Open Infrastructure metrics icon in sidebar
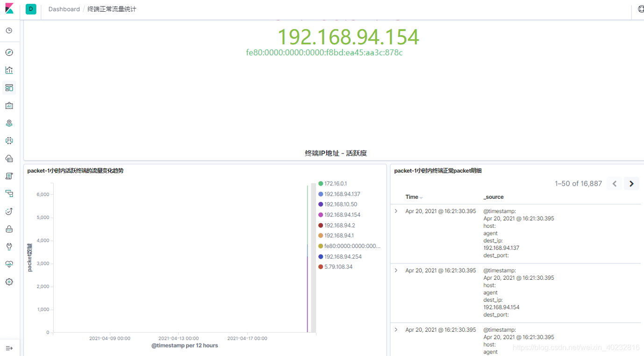644x356 pixels. 9,158
